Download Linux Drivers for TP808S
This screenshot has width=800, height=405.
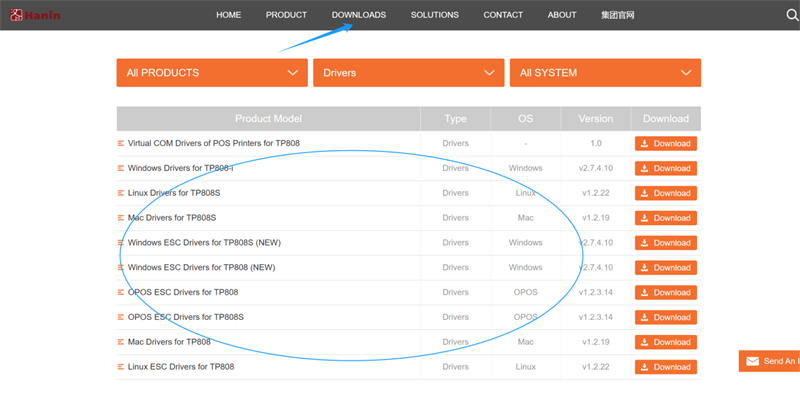(666, 193)
